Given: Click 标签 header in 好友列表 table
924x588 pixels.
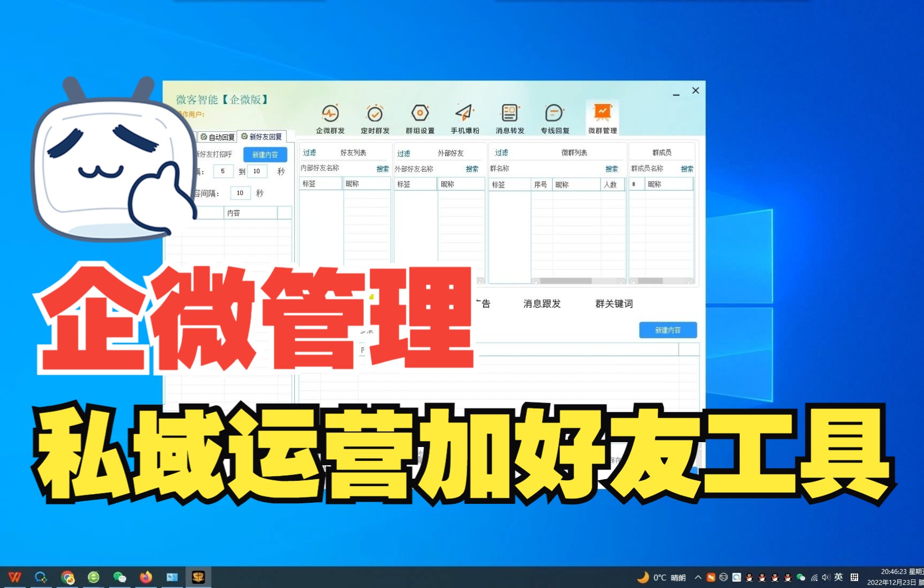Looking at the screenshot, I should click(x=321, y=184).
